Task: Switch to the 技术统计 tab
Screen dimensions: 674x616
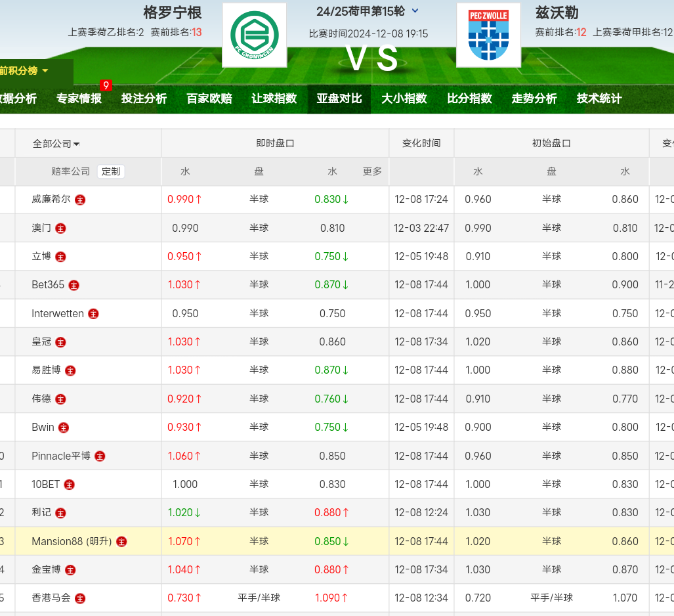Action: (x=599, y=99)
